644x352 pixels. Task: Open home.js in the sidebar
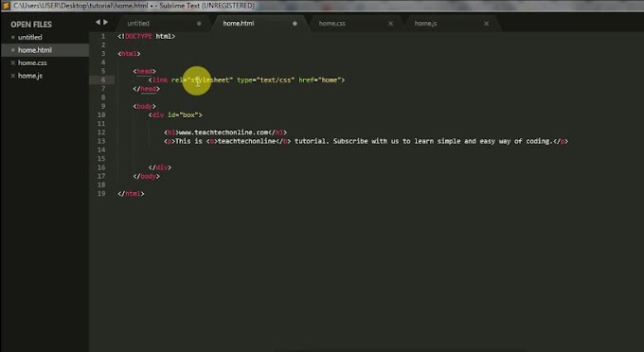(x=30, y=76)
